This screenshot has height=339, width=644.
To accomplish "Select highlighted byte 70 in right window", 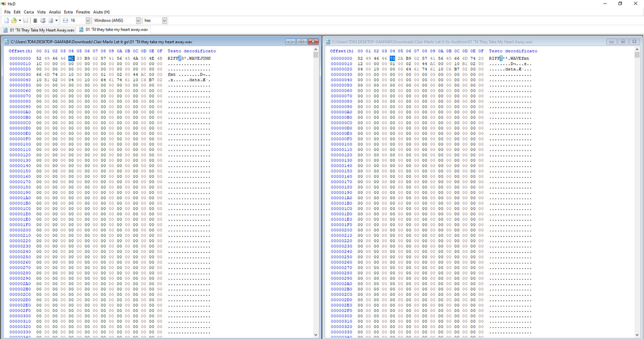I will [392, 58].
